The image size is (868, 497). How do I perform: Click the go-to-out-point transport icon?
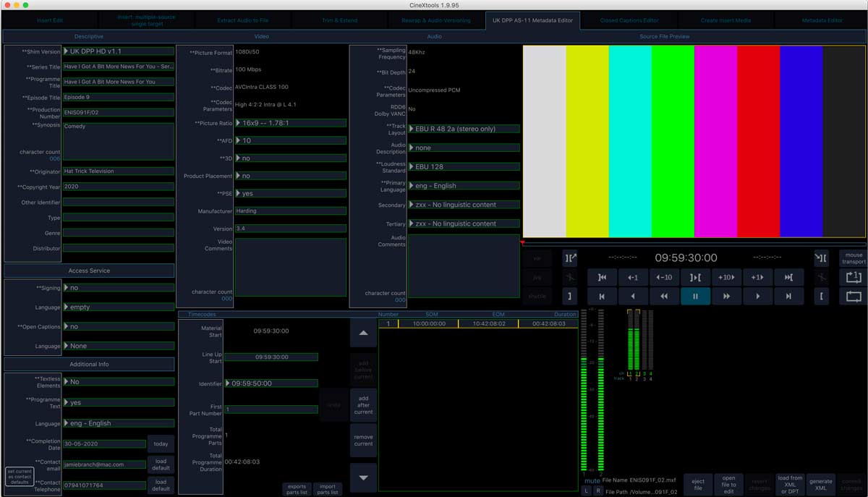[x=788, y=277]
